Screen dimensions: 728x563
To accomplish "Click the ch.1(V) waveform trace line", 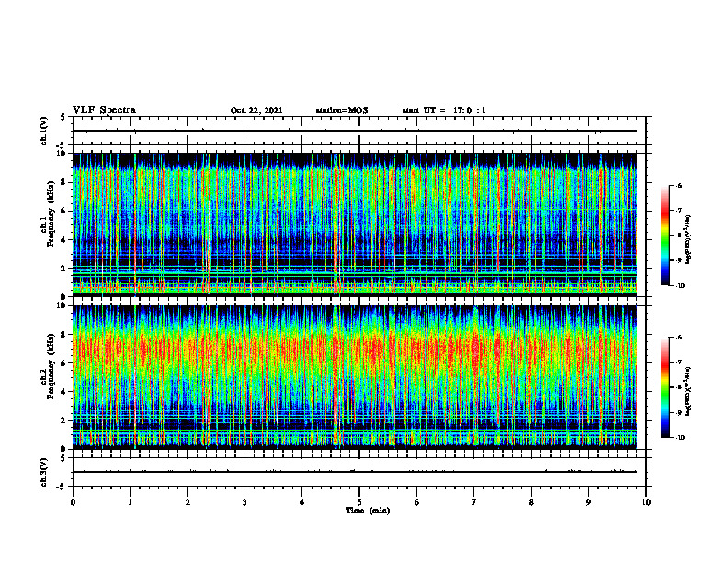I will 355,131.
